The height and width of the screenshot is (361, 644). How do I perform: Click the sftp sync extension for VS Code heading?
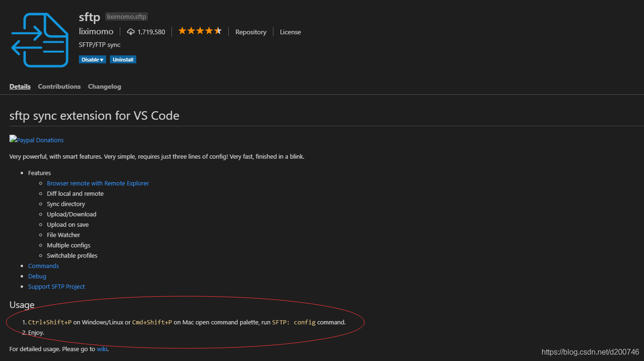[94, 115]
